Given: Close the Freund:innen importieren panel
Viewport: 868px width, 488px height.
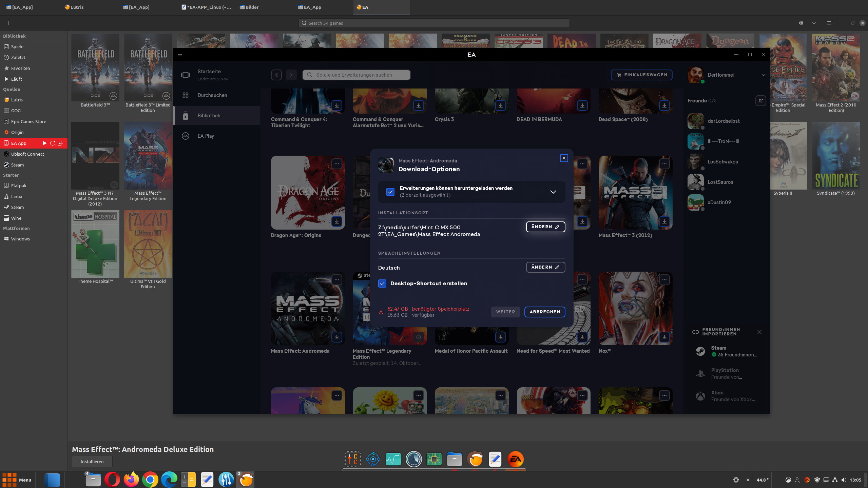Looking at the screenshot, I should coord(759,332).
